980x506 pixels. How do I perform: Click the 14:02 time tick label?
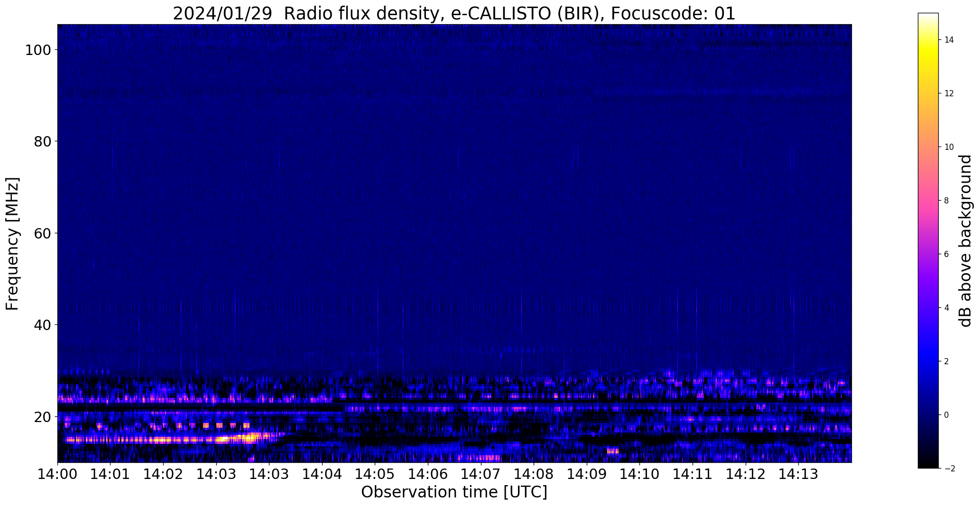click(x=164, y=474)
